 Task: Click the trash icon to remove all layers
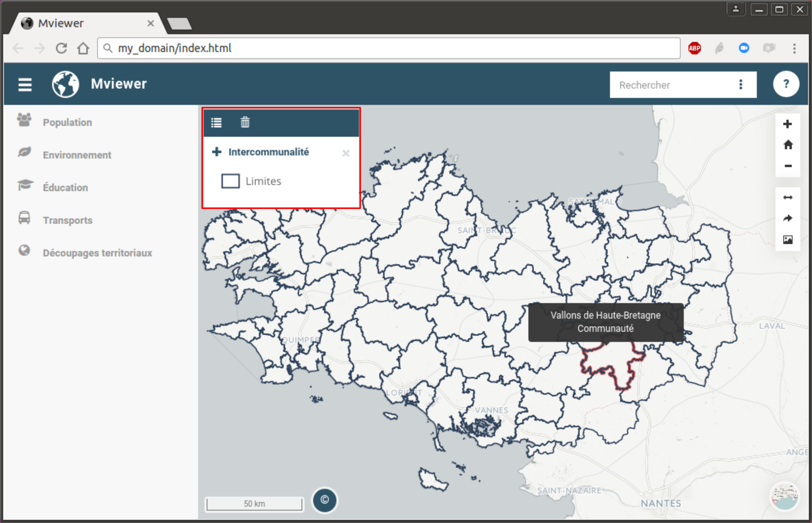pos(245,122)
